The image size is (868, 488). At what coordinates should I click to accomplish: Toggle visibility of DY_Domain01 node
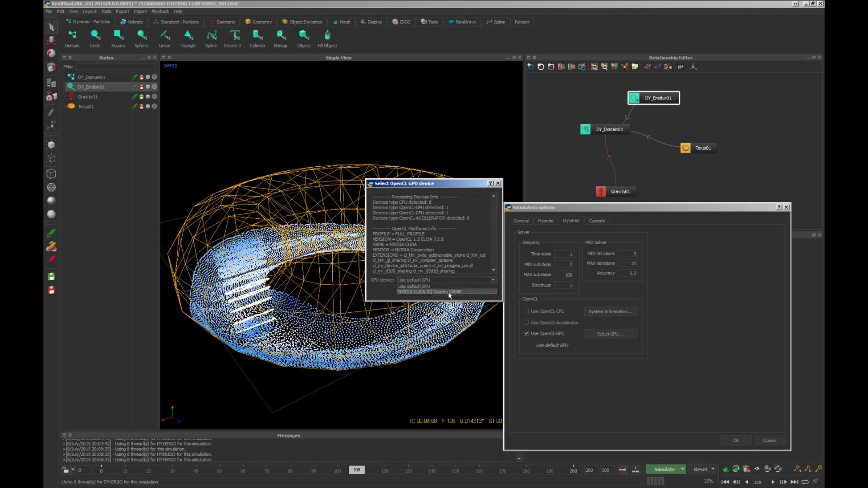pyautogui.click(x=148, y=77)
